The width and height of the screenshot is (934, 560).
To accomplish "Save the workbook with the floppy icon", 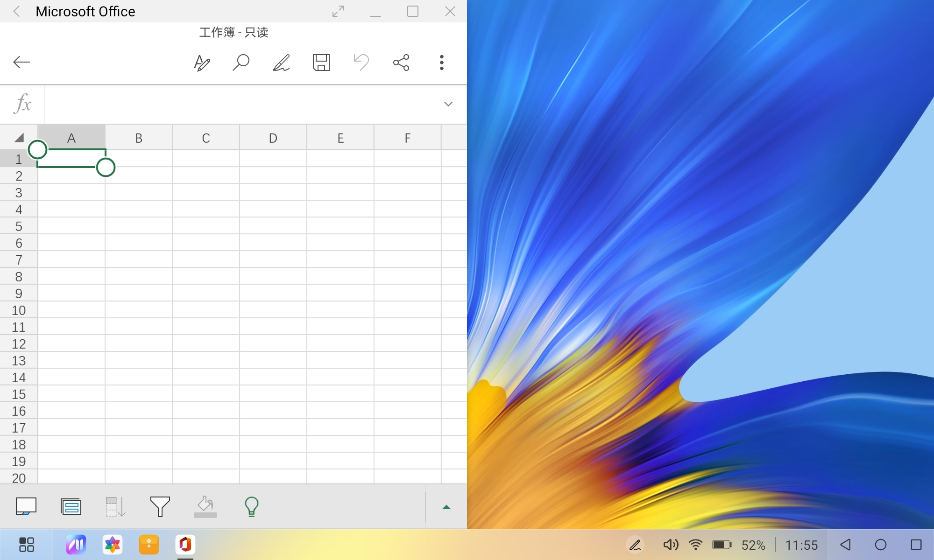I will 321,63.
